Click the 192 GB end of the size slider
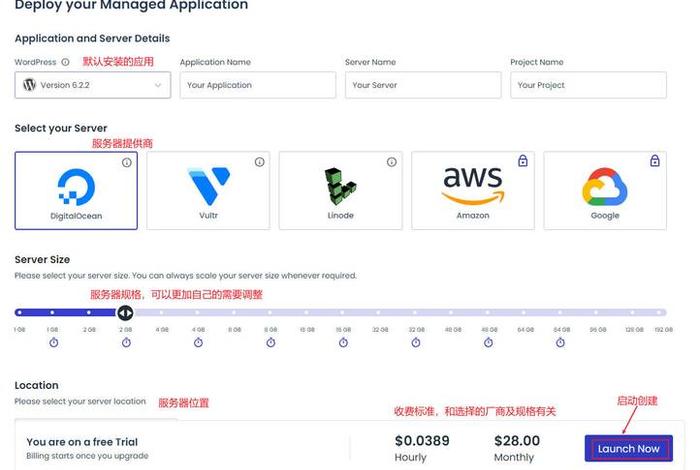The height and width of the screenshot is (470, 700). coord(659,312)
